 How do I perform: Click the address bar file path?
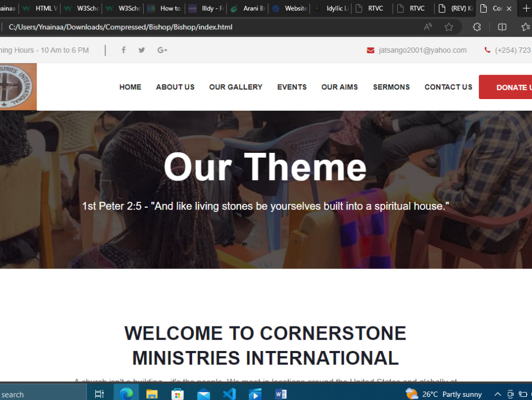(x=120, y=27)
